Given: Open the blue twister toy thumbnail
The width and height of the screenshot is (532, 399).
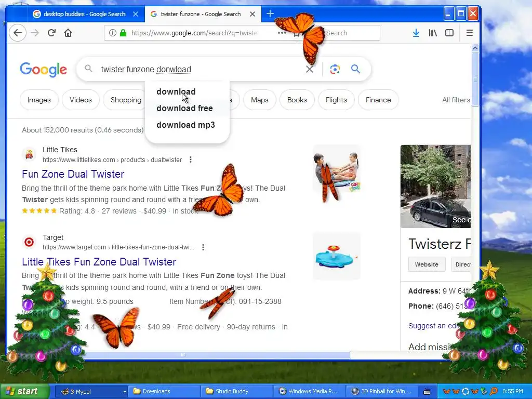Looking at the screenshot, I should [x=337, y=256].
